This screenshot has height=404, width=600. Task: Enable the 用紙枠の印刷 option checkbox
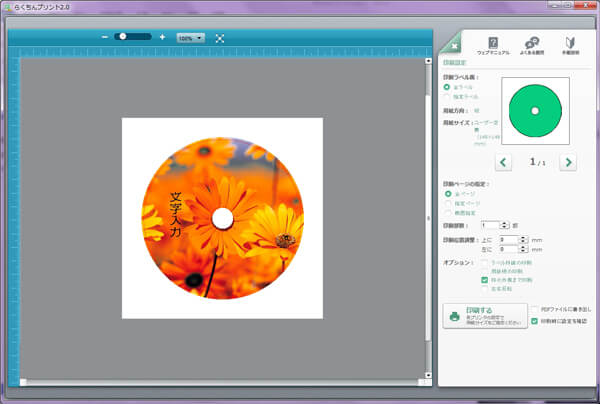485,271
